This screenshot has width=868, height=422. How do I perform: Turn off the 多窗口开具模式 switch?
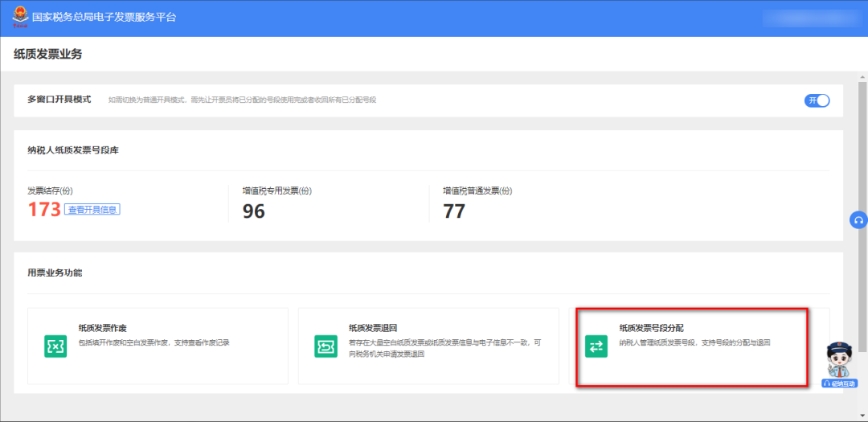click(817, 100)
